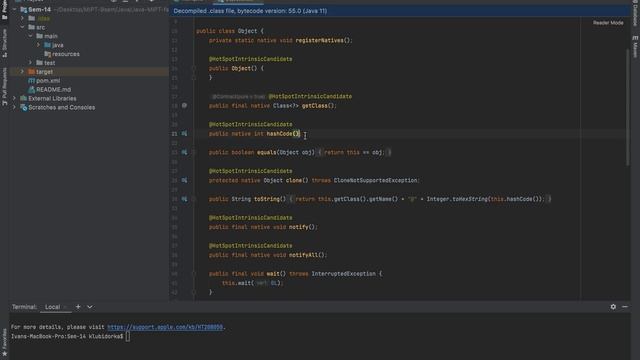Click the registerNatives method name
Image resolution: width=640 pixels, height=360 pixels.
pos(319,40)
